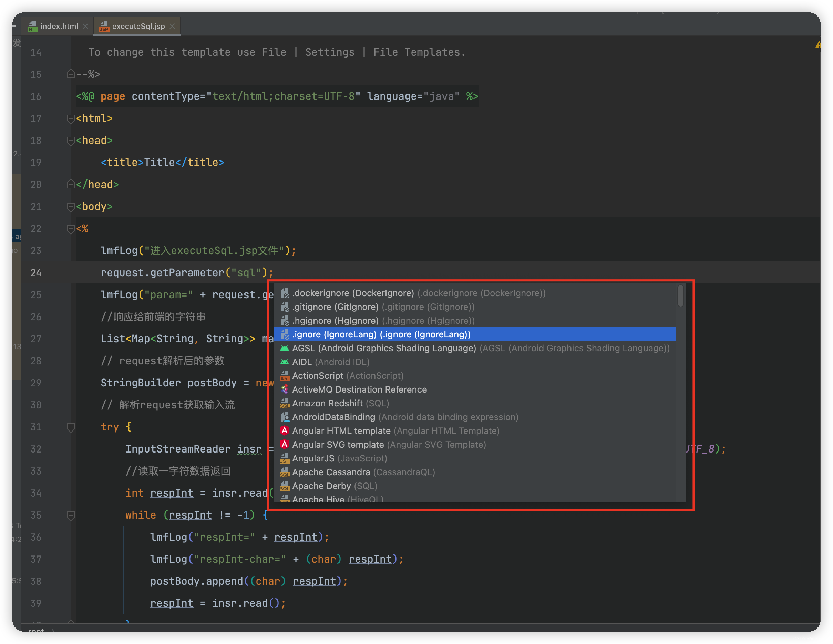Choose AIDL (Android IDL) entry
Viewport: 833px width, 644px height.
[x=475, y=362]
